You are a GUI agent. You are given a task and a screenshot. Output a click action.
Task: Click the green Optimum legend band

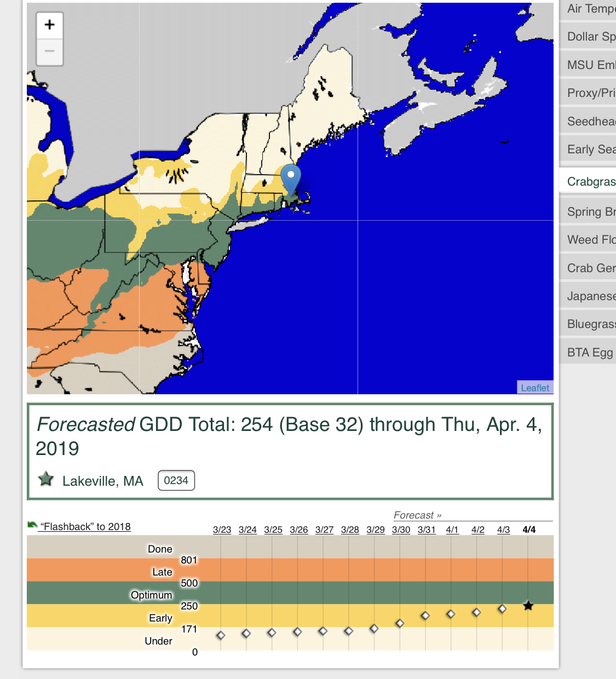coord(290,592)
